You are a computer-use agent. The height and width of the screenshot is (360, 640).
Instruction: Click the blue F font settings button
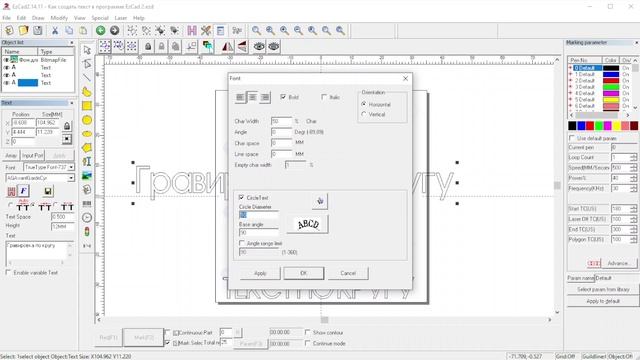[x=24, y=191]
